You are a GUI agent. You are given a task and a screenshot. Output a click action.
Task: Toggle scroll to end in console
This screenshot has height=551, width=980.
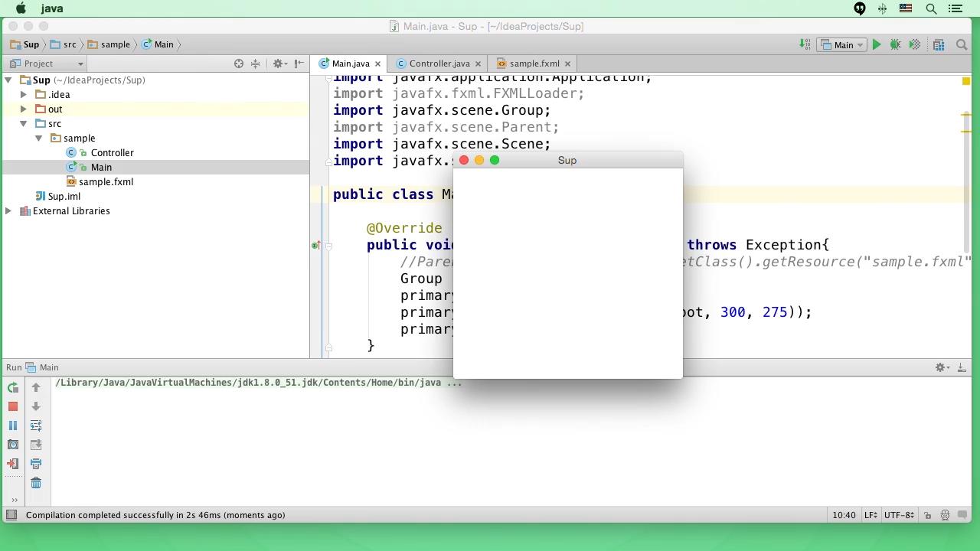(x=36, y=445)
